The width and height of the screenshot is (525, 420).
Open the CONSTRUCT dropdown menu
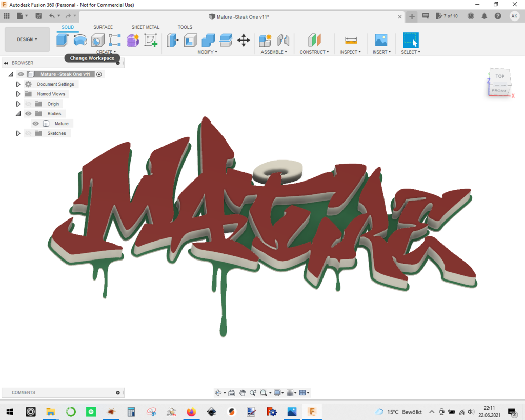click(314, 52)
